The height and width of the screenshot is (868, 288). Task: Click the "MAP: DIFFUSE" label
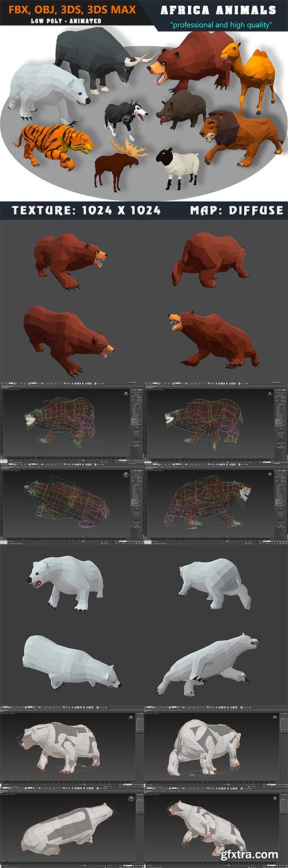coord(237,211)
